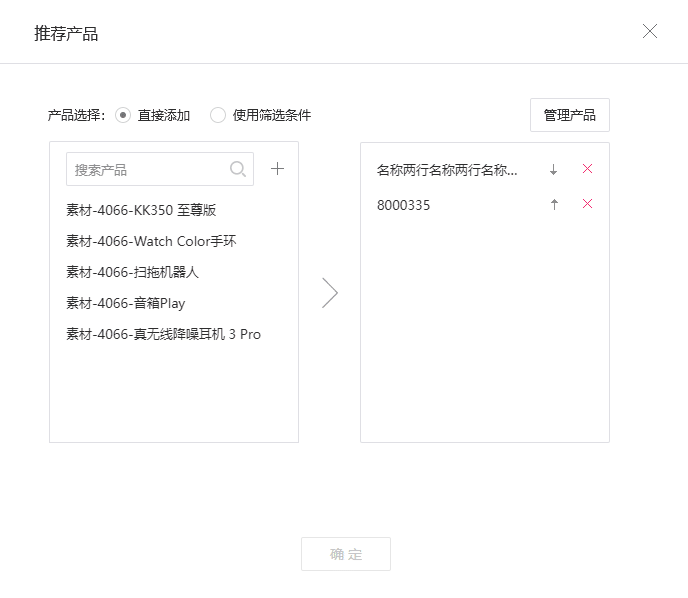The height and width of the screenshot is (598, 688).
Task: Move product 8000335 up with arrow
Action: (554, 205)
